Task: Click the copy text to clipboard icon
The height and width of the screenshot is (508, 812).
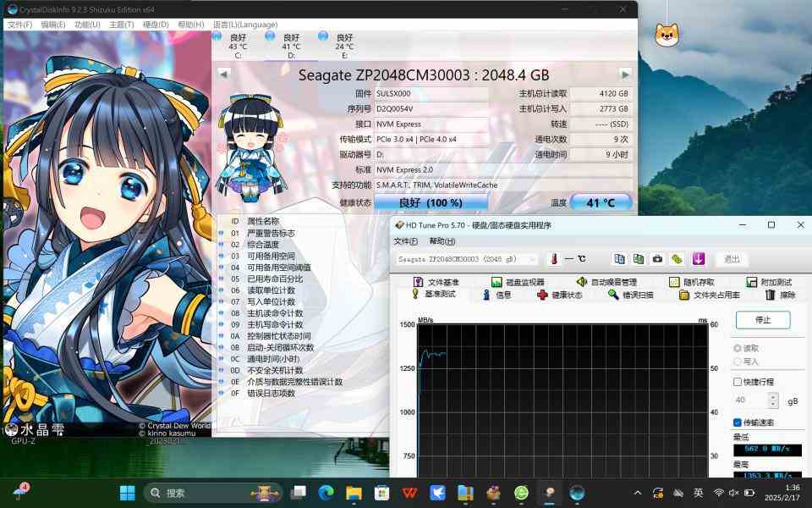Action: point(620,259)
